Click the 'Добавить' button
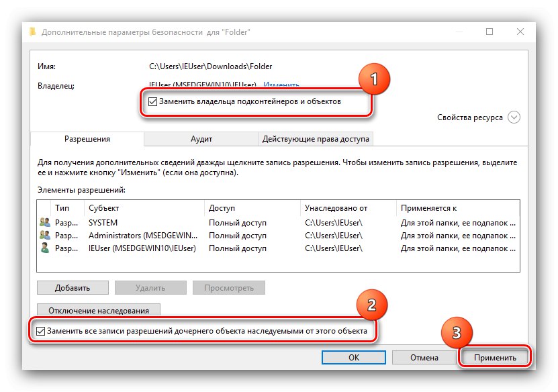The height and width of the screenshot is (392, 558). tap(73, 288)
